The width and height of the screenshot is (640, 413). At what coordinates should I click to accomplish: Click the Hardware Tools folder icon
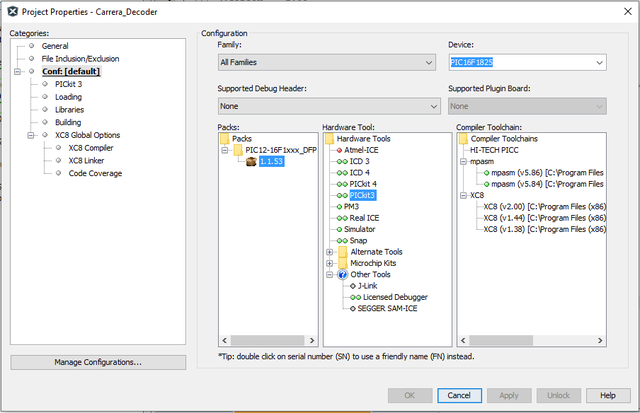click(x=330, y=139)
